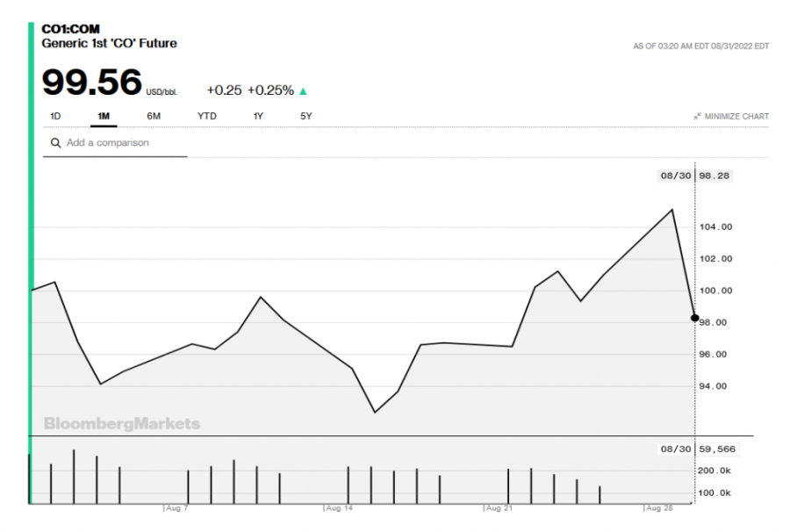Show the 6M chart range
Viewport: 790px width, 532px height.
point(154,116)
